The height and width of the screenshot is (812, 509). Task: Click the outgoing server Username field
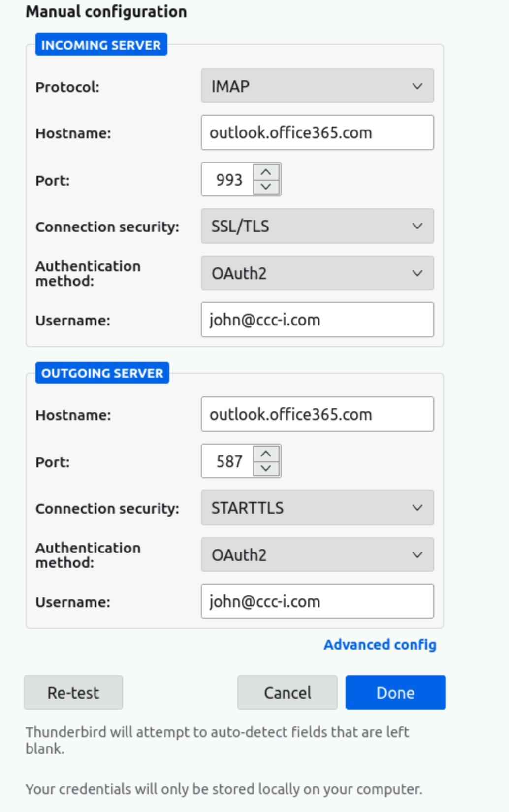pyautogui.click(x=317, y=601)
